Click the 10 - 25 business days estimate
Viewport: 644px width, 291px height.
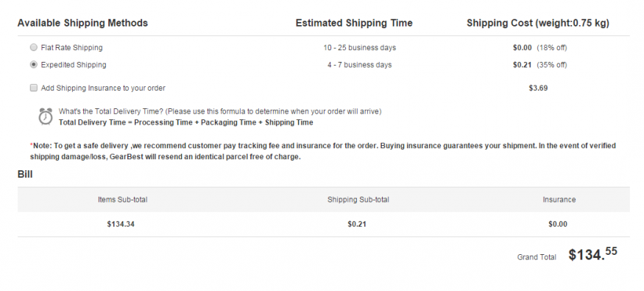tap(360, 48)
